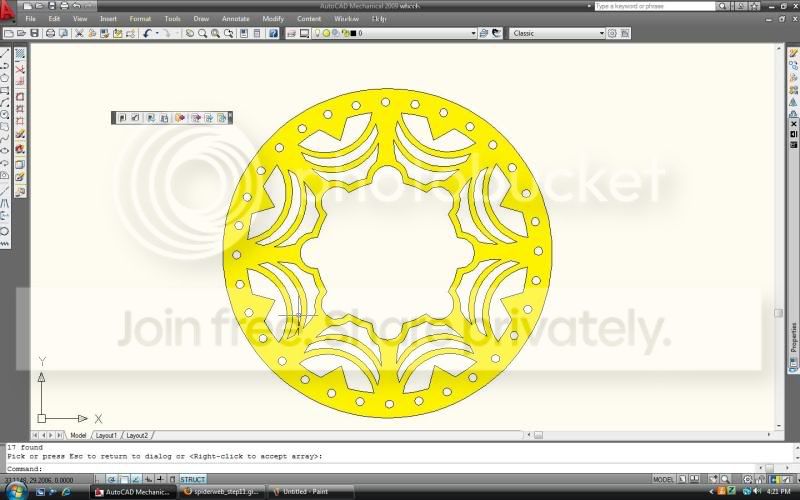
Task: Click the Windows Start orb
Action: [x=15, y=491]
